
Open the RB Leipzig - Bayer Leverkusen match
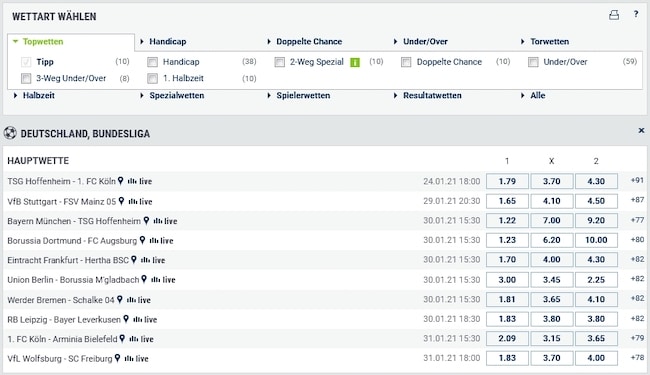coord(64,319)
